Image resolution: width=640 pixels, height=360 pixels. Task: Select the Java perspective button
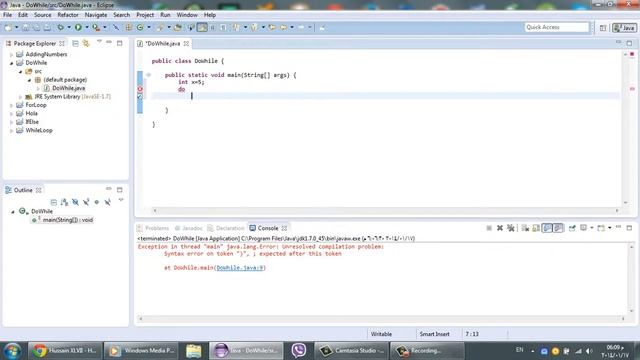pyautogui.click(x=624, y=28)
